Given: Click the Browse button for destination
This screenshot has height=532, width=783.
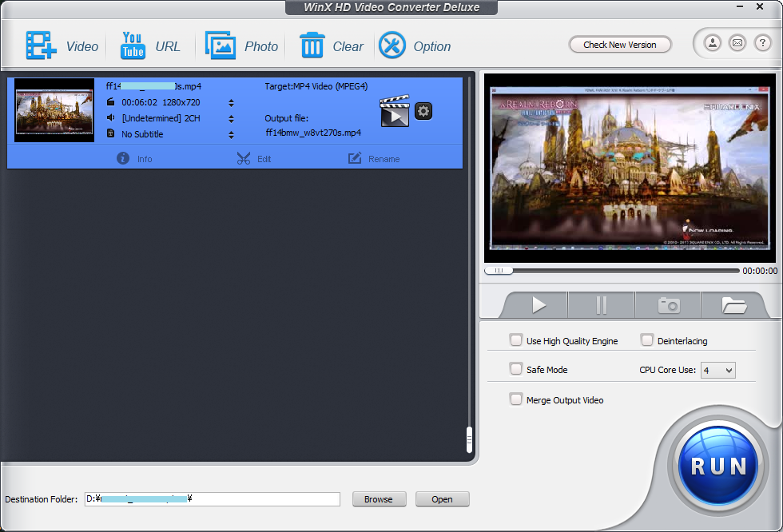Looking at the screenshot, I should pyautogui.click(x=379, y=499).
